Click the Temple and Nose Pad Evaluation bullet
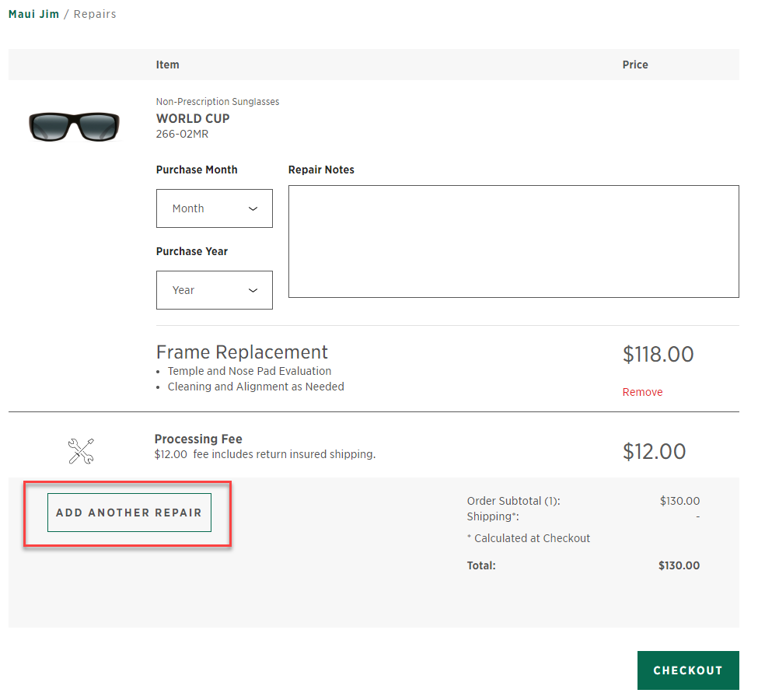The height and width of the screenshot is (700, 758). pos(250,371)
